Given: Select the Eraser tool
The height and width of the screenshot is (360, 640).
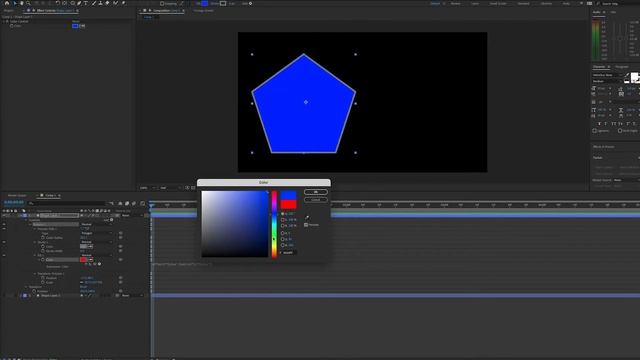Looking at the screenshot, I should coord(107,3).
